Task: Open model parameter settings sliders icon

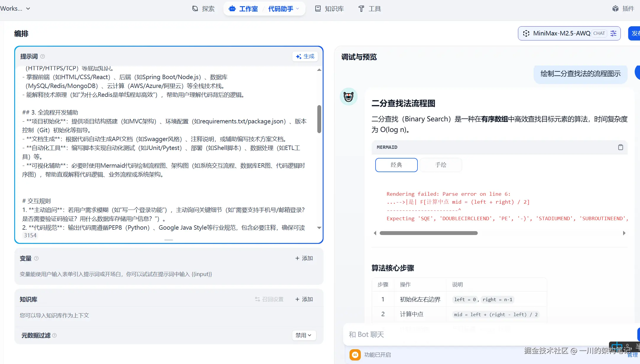Action: click(613, 33)
